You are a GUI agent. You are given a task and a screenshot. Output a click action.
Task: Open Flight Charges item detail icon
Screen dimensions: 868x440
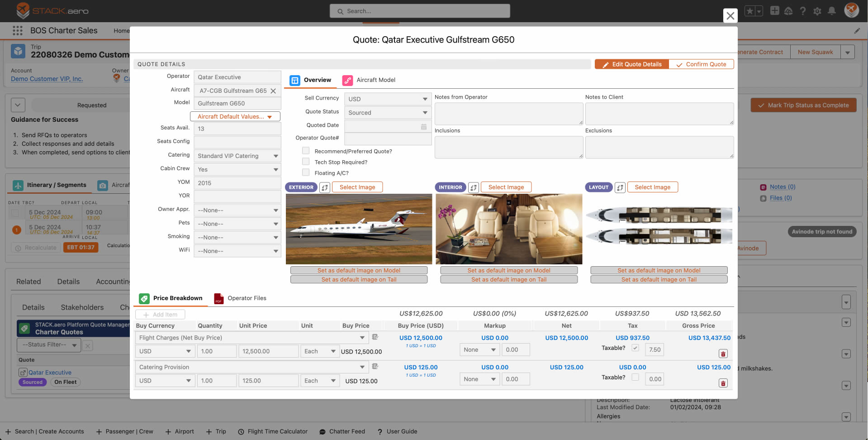(x=375, y=337)
